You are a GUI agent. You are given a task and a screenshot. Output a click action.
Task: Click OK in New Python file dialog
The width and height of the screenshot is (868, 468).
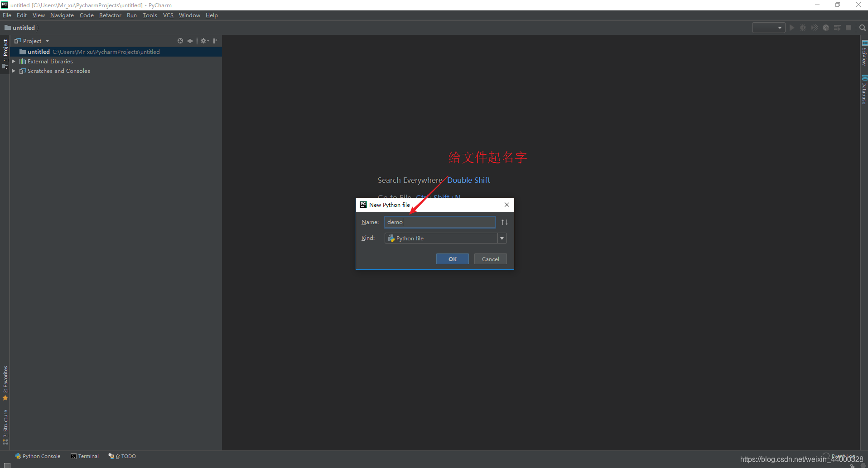(453, 259)
